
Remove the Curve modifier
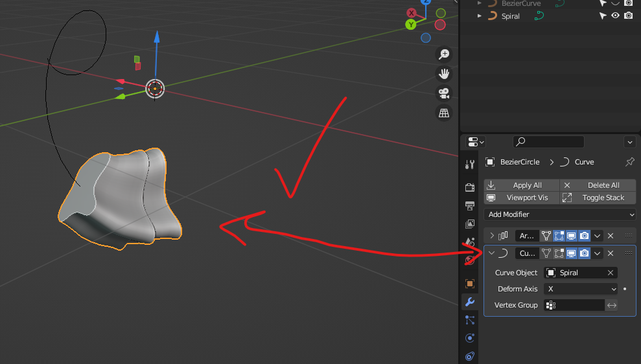[611, 253]
